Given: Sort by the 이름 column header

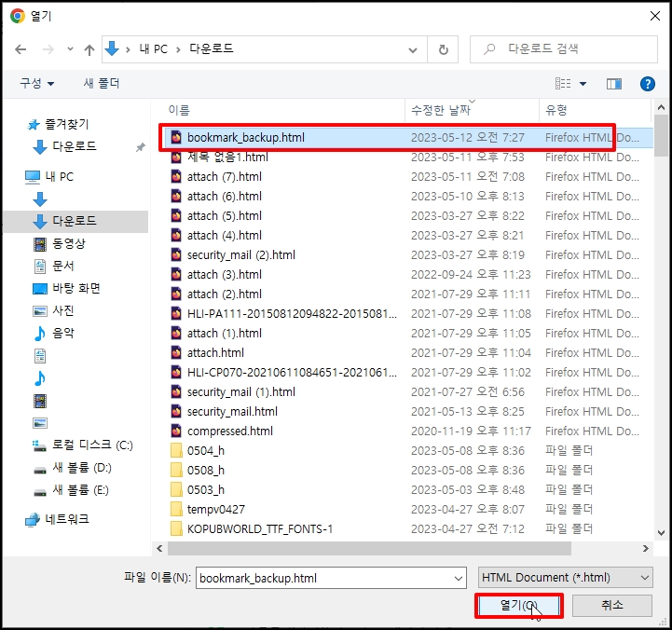Looking at the screenshot, I should (x=179, y=111).
